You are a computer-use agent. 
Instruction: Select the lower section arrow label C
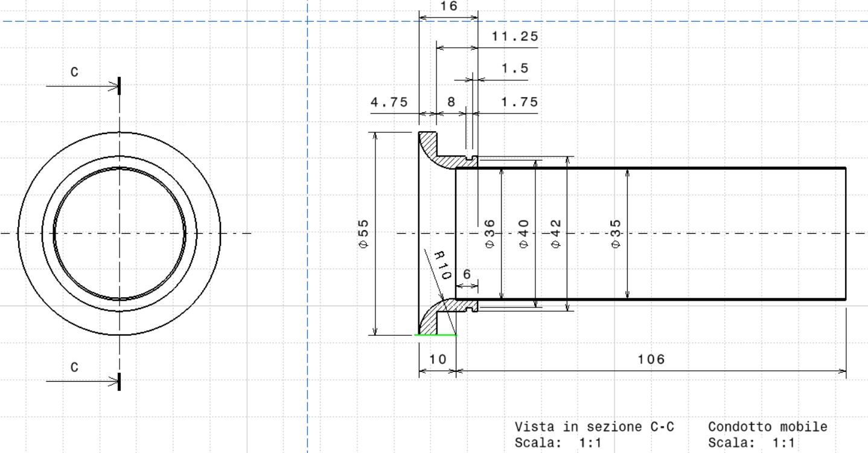(x=74, y=367)
